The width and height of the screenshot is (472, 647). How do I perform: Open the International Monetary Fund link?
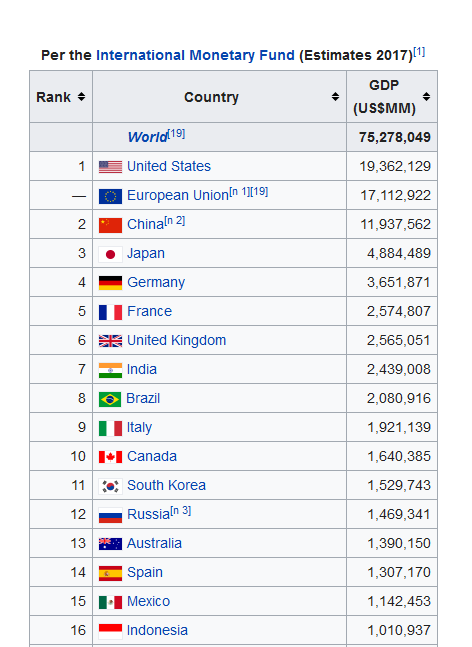[195, 55]
